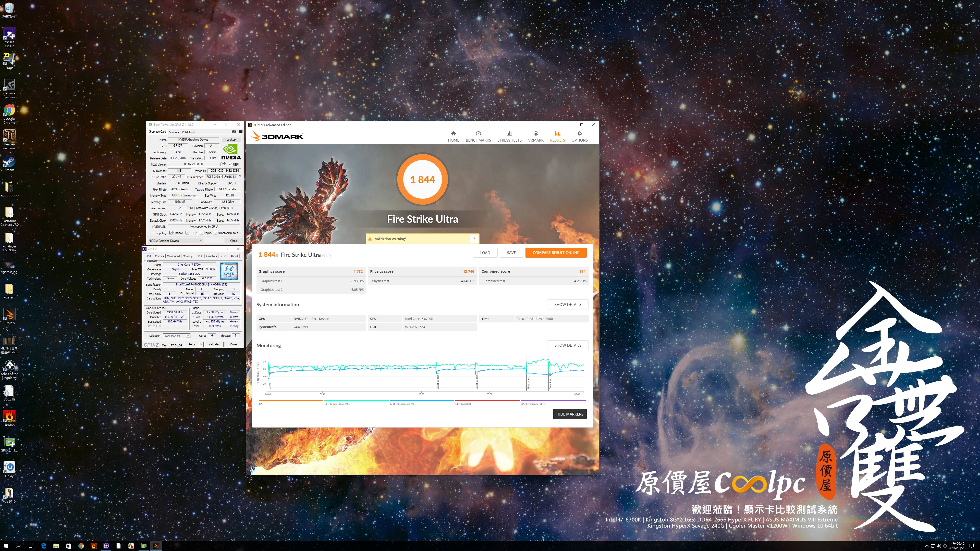Click SHOW DETAILS for System information
Screen dimensions: 980x551
click(568, 304)
